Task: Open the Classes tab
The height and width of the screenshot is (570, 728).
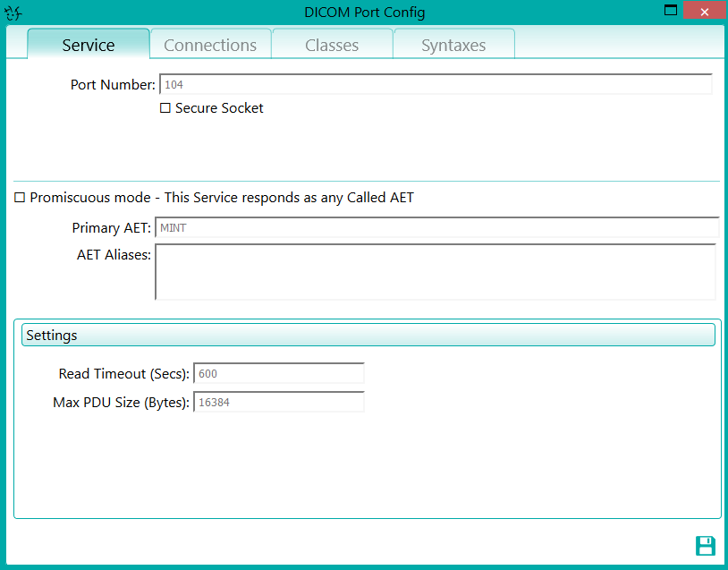Action: tap(332, 45)
